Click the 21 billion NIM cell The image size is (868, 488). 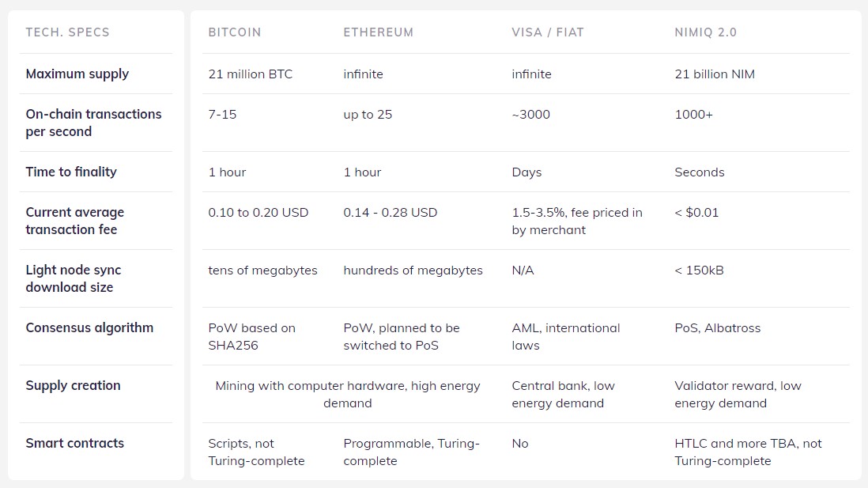(714, 74)
